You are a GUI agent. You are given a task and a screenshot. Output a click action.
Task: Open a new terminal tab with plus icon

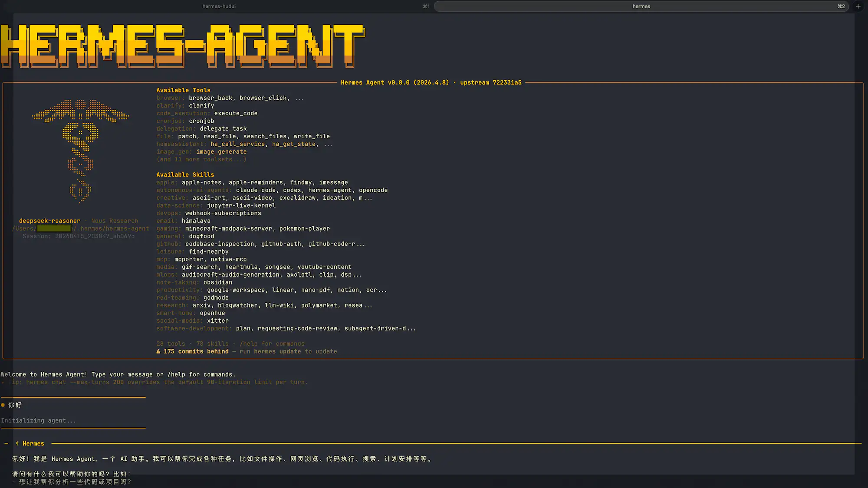click(x=858, y=6)
